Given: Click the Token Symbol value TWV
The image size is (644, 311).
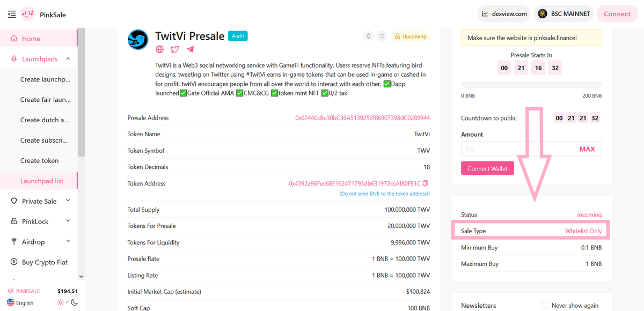Looking at the screenshot, I should tap(423, 151).
